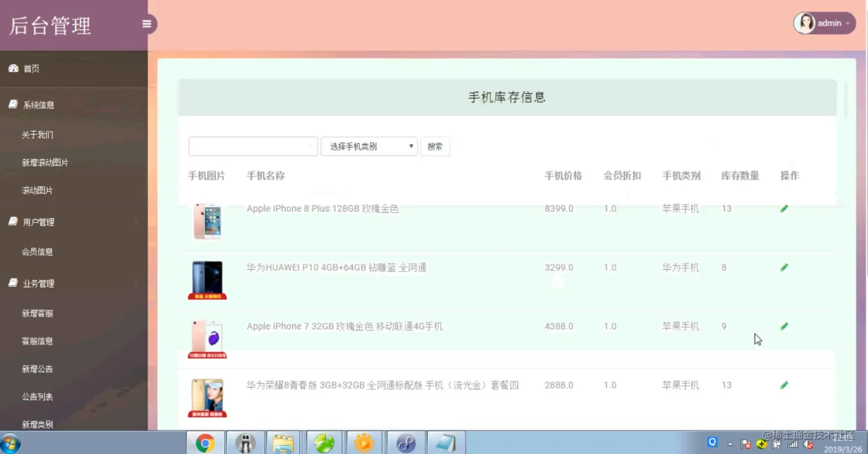Click the 手机价格 column header
Viewport: 868px width, 454px height.
click(x=563, y=176)
